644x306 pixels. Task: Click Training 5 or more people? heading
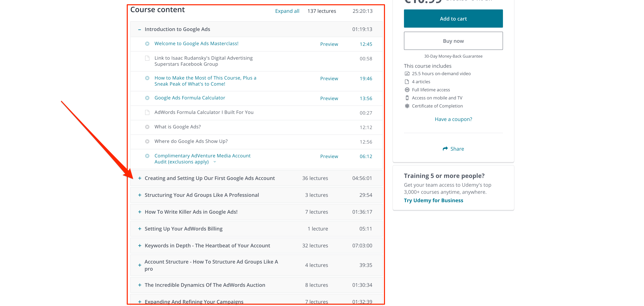point(444,176)
